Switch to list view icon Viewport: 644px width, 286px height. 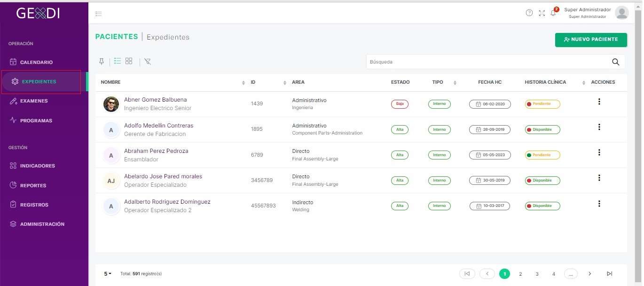click(x=118, y=61)
